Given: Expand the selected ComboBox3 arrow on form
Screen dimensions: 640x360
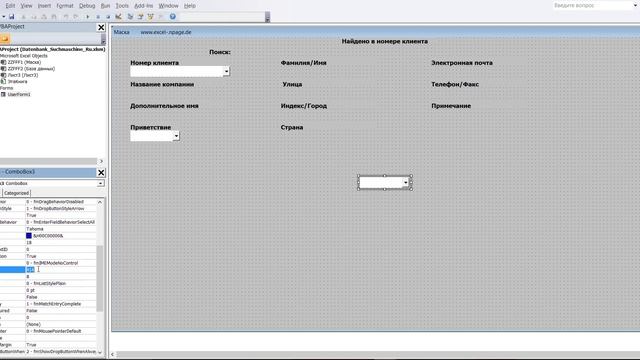Looking at the screenshot, I should [406, 182].
